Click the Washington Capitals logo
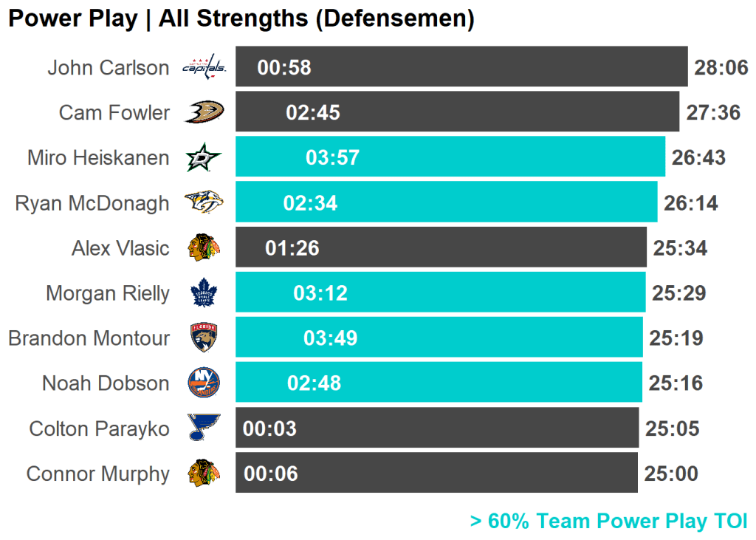 205,67
